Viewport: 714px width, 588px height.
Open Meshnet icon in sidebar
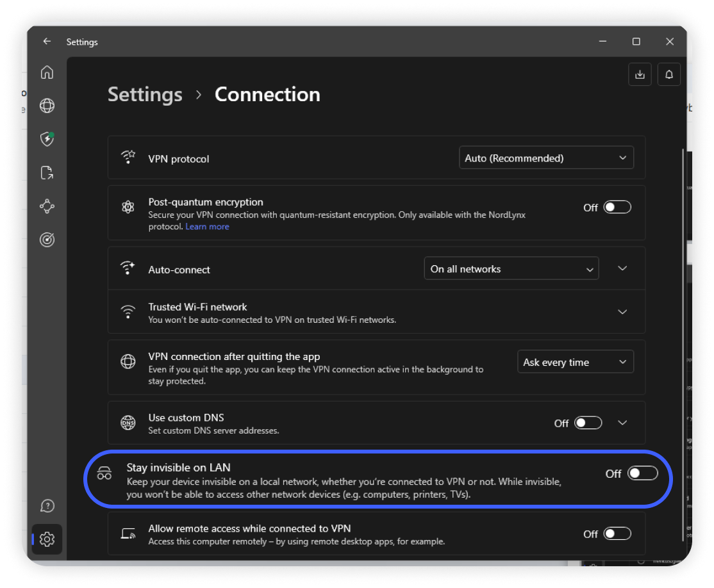coord(47,206)
